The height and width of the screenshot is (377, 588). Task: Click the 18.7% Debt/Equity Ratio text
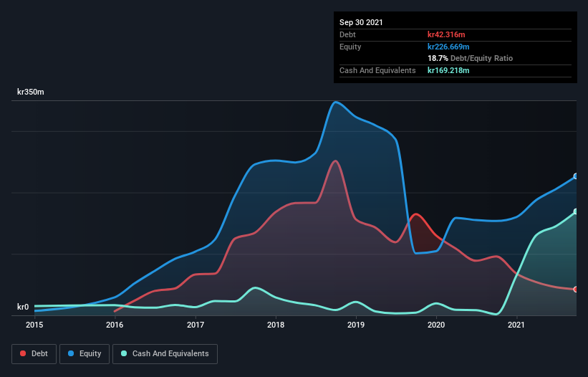[471, 58]
